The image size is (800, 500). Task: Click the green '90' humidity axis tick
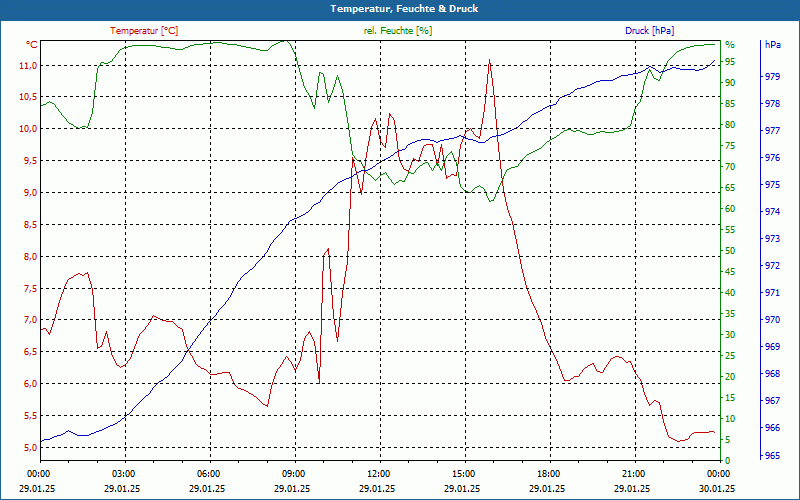730,83
